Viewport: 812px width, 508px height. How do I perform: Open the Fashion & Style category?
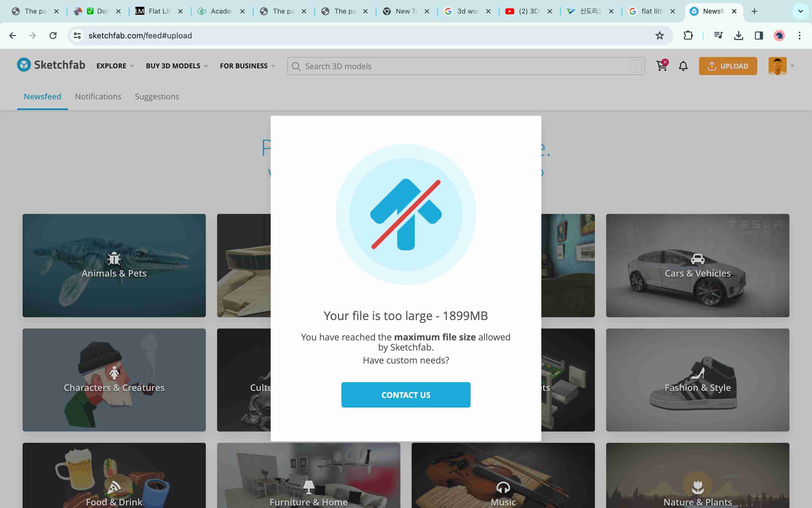point(698,380)
